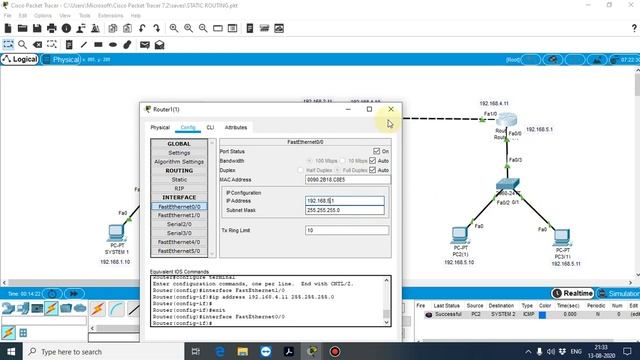The width and height of the screenshot is (640, 360).
Task: Select the FastEthernet1/0 interface
Action: [179, 215]
